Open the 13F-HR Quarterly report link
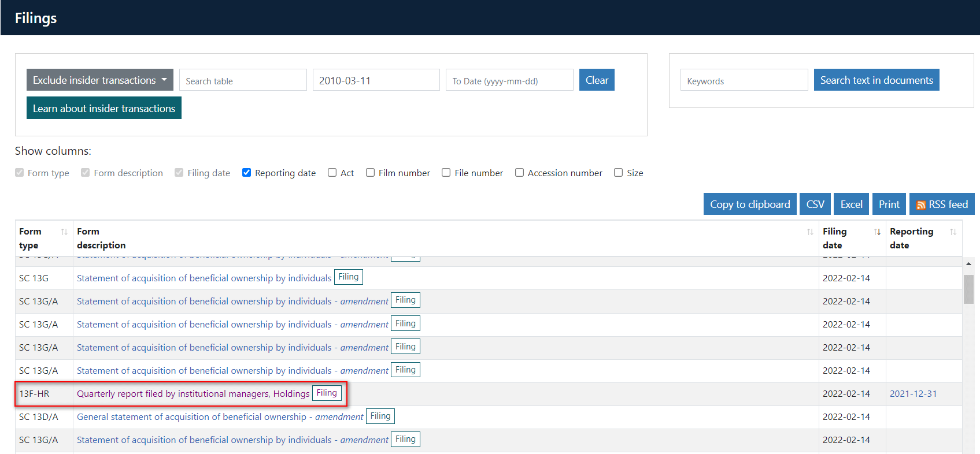 (x=193, y=393)
